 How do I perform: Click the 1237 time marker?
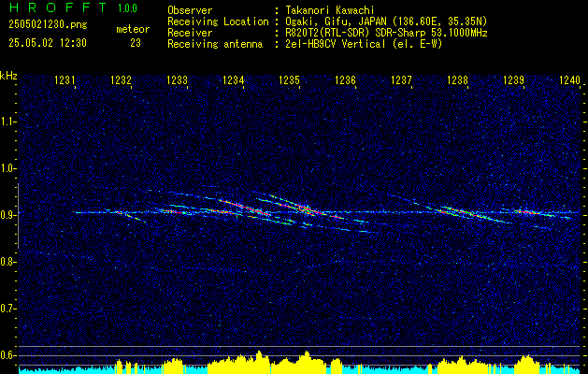click(401, 80)
